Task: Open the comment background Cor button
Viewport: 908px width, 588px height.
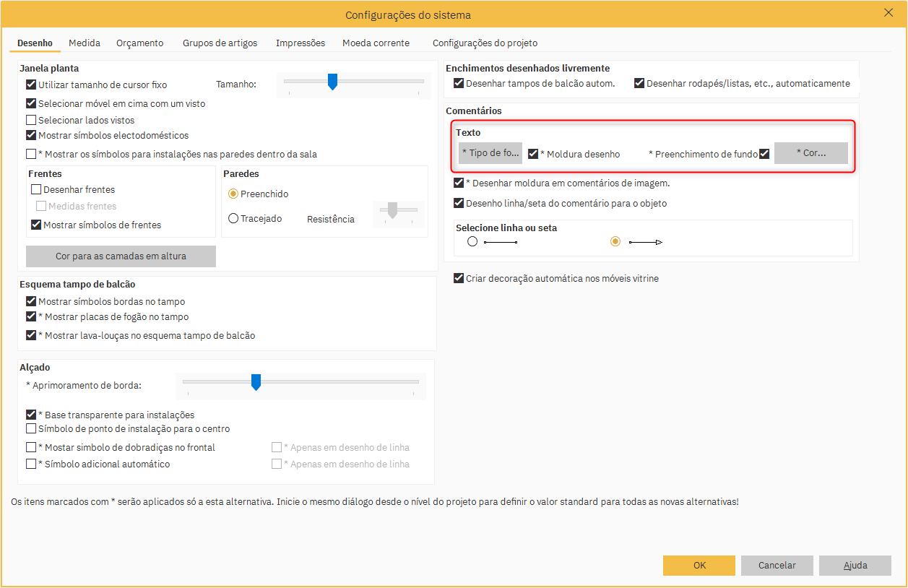Action: click(810, 153)
